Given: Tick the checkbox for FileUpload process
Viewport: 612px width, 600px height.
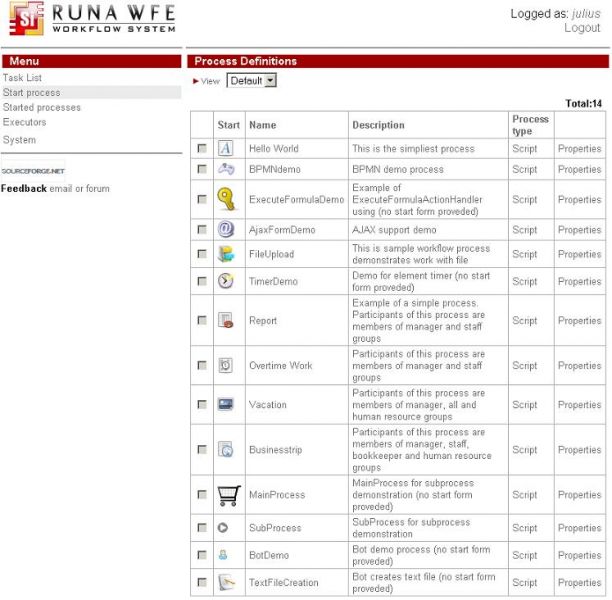Looking at the screenshot, I should [x=202, y=255].
